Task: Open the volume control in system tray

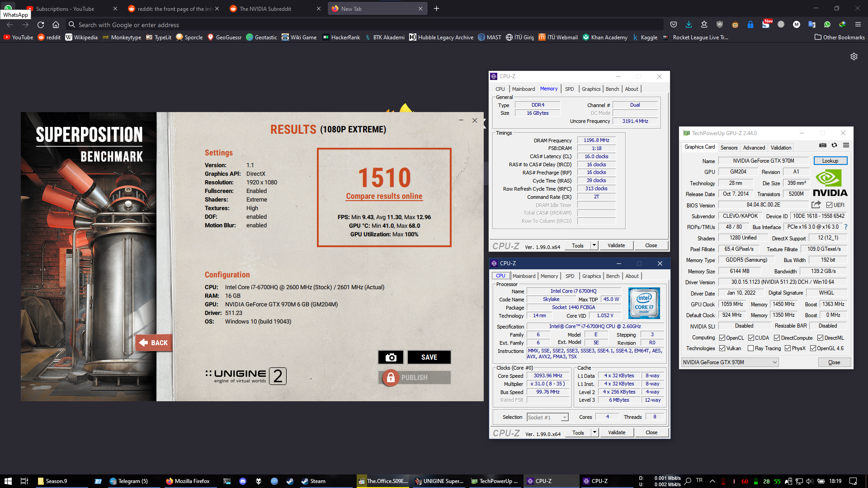Action: click(x=809, y=481)
